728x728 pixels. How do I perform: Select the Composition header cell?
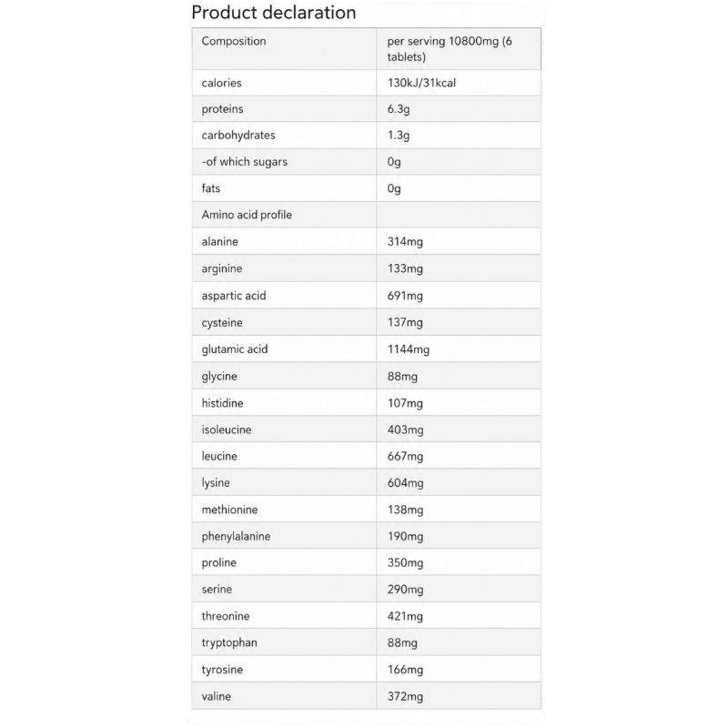[x=284, y=49]
